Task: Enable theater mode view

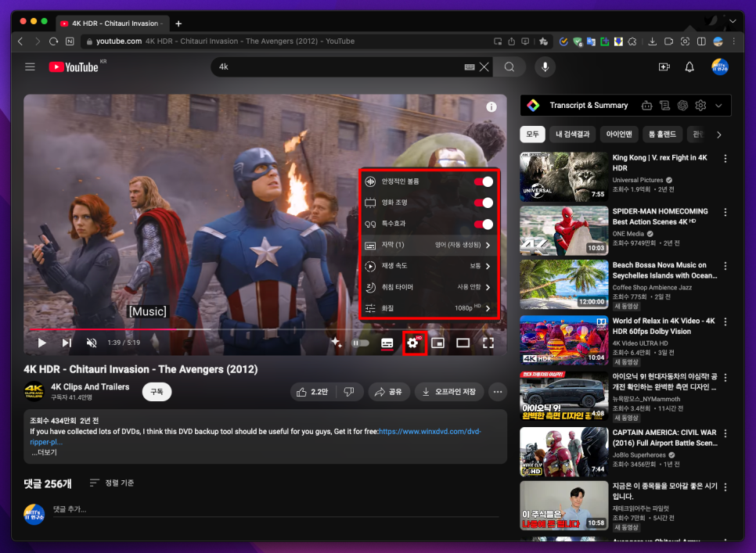Action: [x=463, y=343]
